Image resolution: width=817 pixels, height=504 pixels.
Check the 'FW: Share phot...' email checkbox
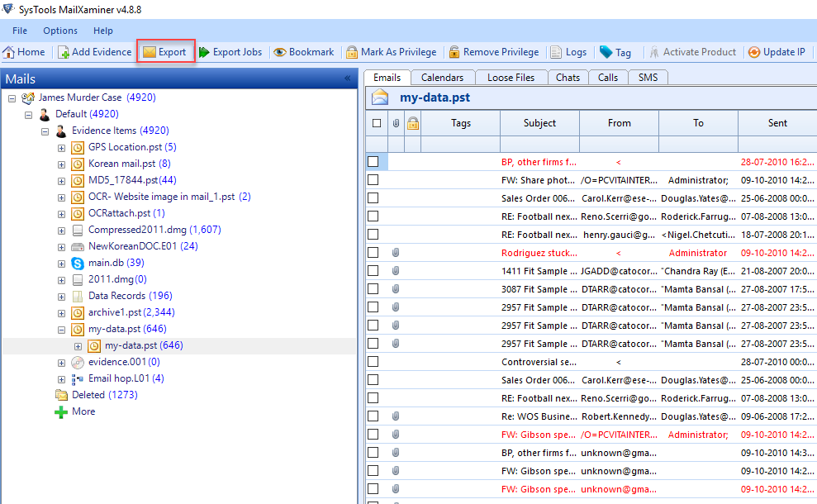[x=373, y=180]
